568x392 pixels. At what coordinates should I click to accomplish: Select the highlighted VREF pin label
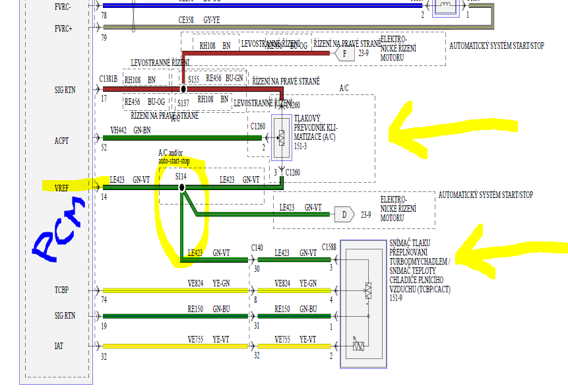tap(61, 187)
